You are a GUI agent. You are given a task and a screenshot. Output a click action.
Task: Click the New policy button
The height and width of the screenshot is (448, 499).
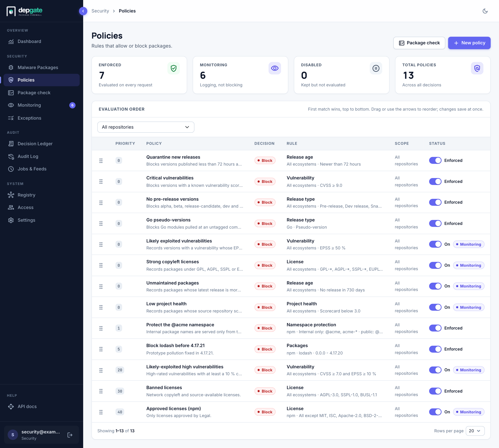[x=469, y=43]
